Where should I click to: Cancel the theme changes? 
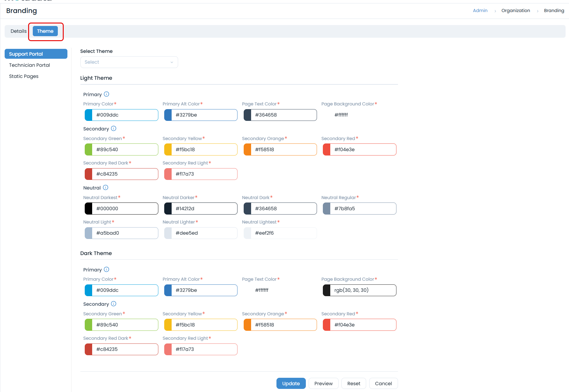coord(383,383)
